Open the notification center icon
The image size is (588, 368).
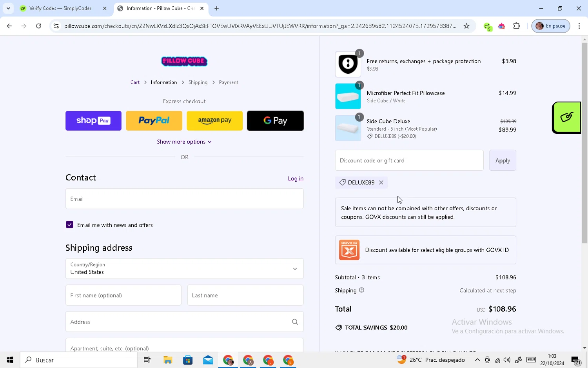(x=576, y=360)
